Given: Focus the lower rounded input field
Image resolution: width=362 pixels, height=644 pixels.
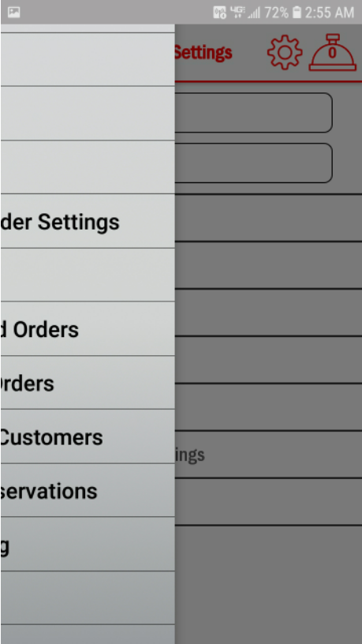Looking at the screenshot, I should click(254, 163).
